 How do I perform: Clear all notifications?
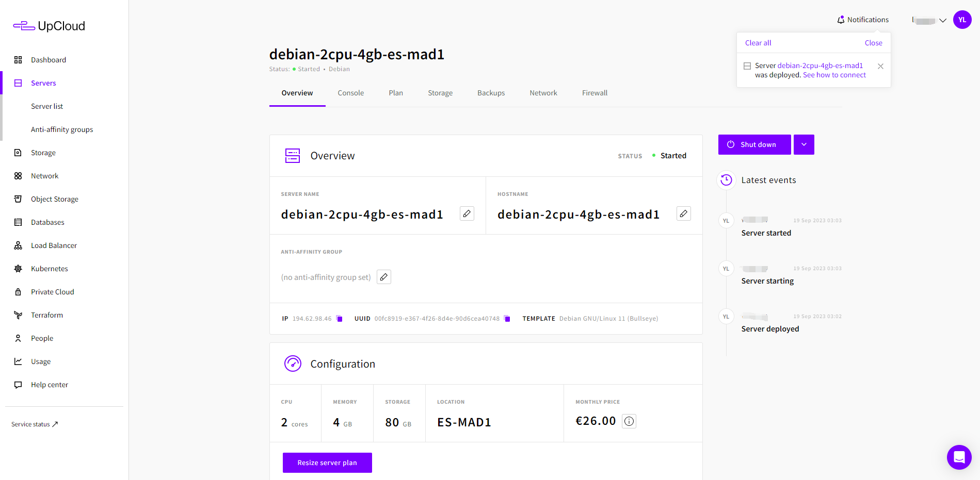[x=758, y=43]
